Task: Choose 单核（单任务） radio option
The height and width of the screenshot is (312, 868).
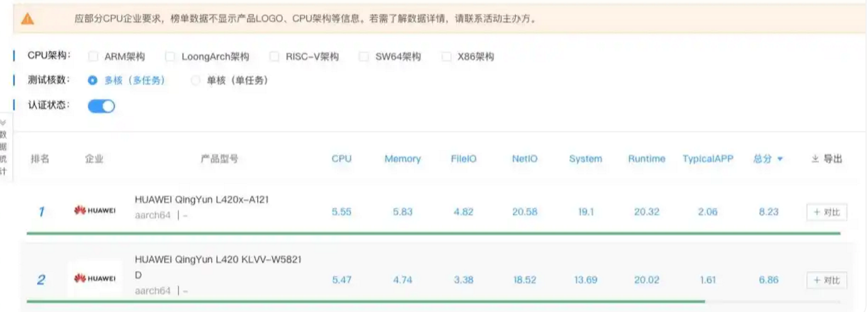Action: point(195,81)
